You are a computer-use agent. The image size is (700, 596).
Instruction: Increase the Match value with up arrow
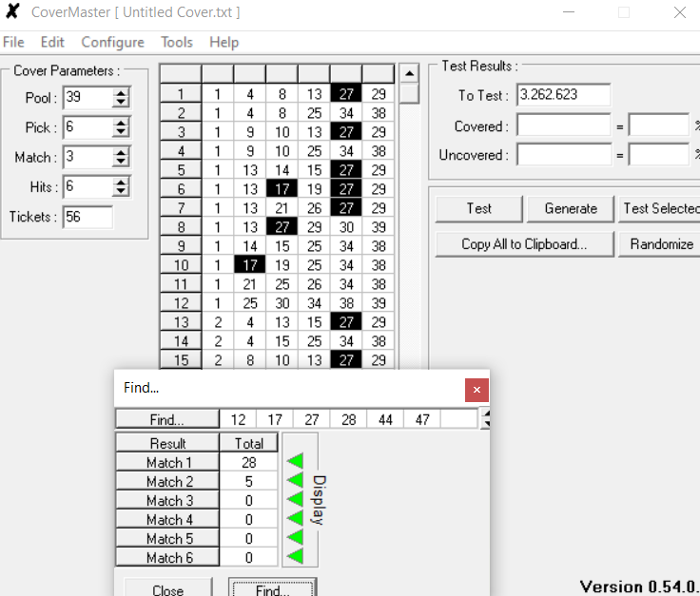(x=121, y=153)
